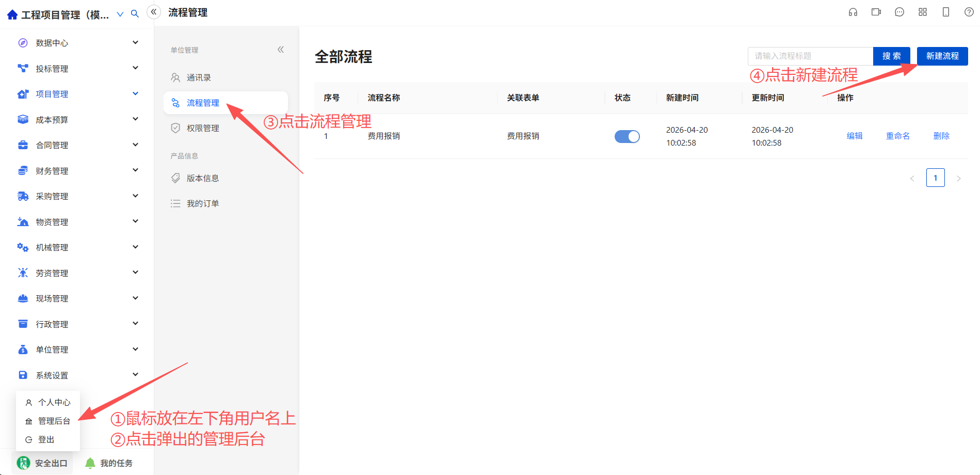Open the project switcher dropdown arrow
The image size is (980, 475).
(120, 14)
